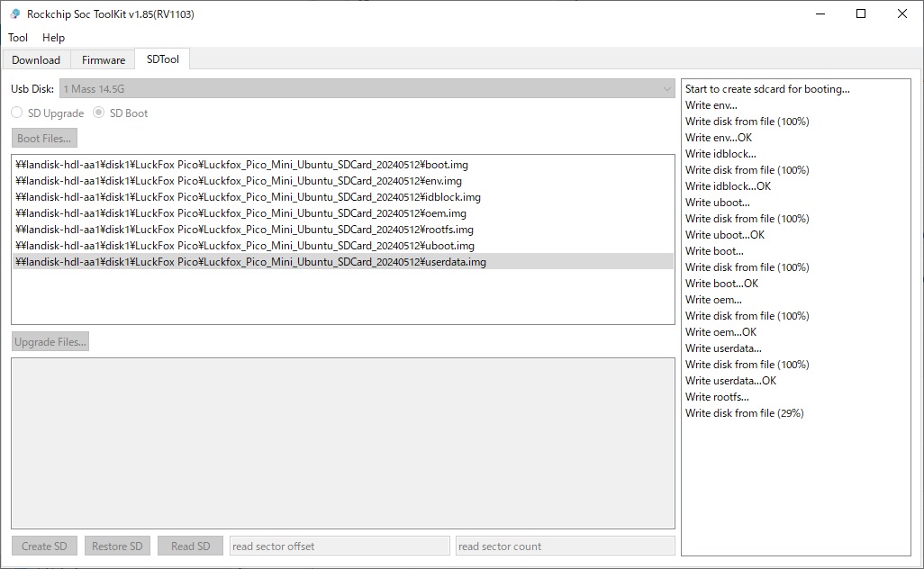Click log line 'Write idblock...OK'
Viewport: 924px width, 569px height.
(728, 186)
